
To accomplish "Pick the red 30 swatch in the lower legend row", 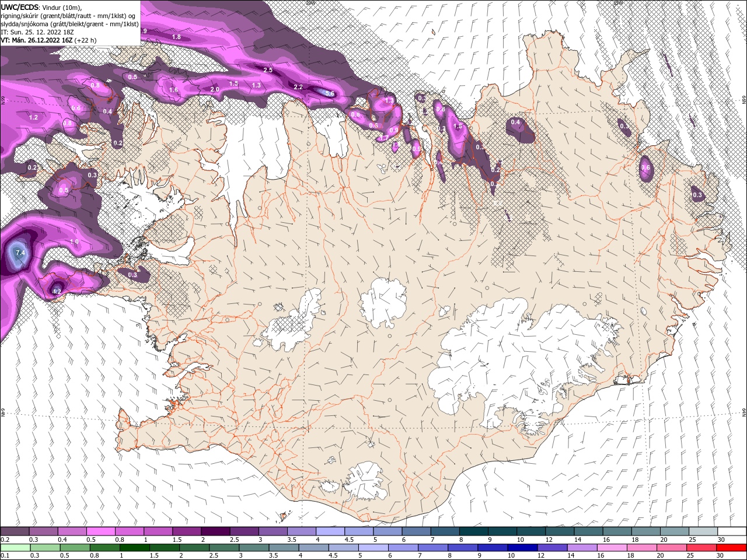I will pyautogui.click(x=732, y=547).
